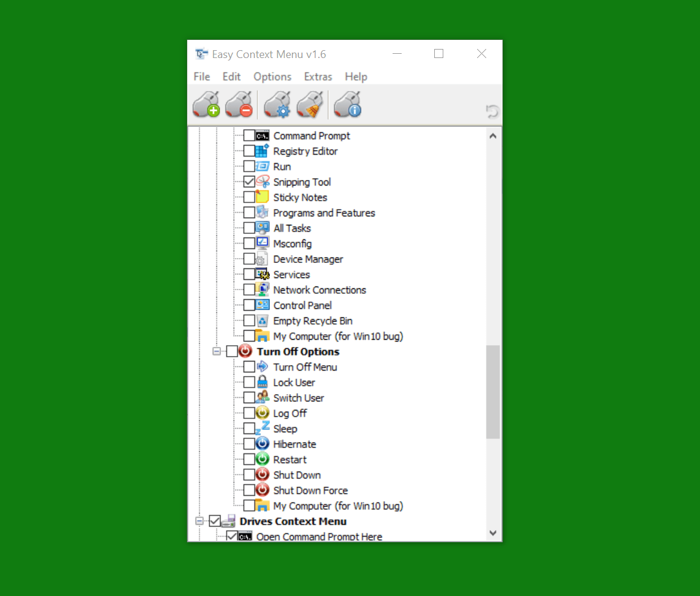Enable the Control Panel checkbox

click(x=249, y=305)
